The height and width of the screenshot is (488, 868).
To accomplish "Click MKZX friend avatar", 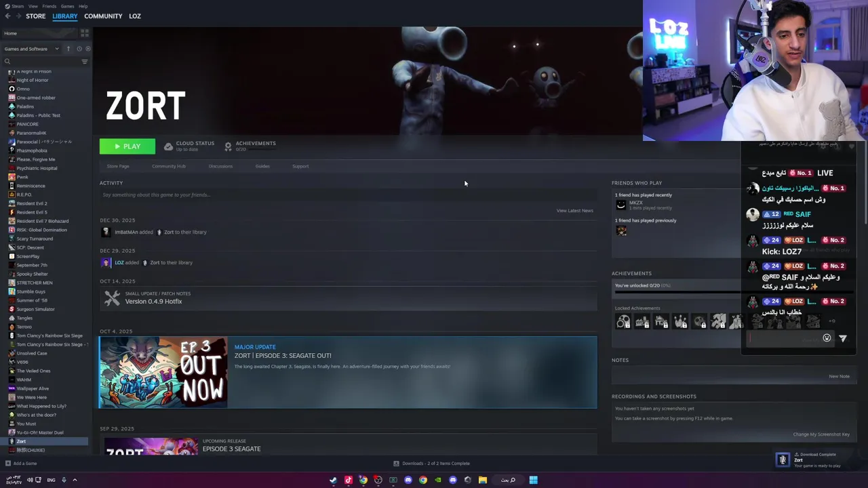I will click(621, 205).
